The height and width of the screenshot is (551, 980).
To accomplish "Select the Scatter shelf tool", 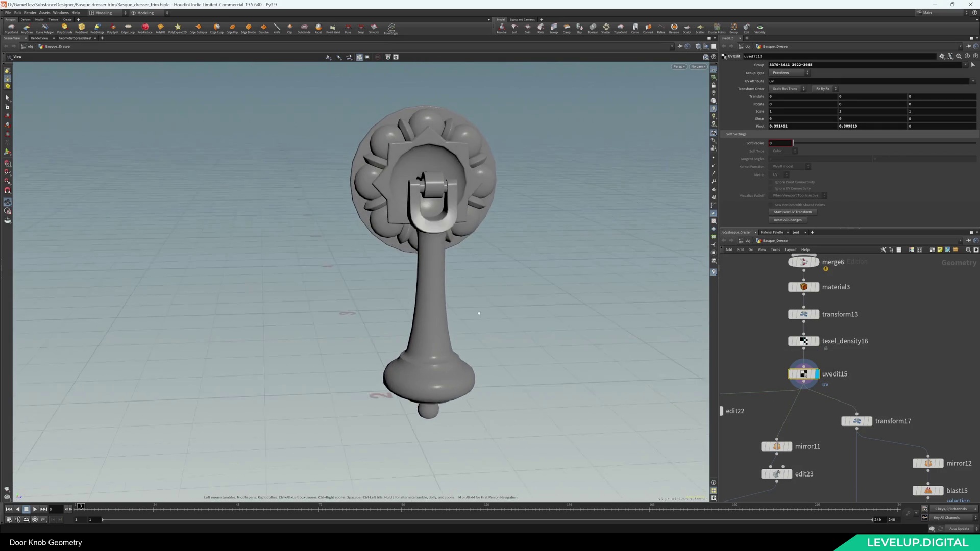I will (x=700, y=28).
